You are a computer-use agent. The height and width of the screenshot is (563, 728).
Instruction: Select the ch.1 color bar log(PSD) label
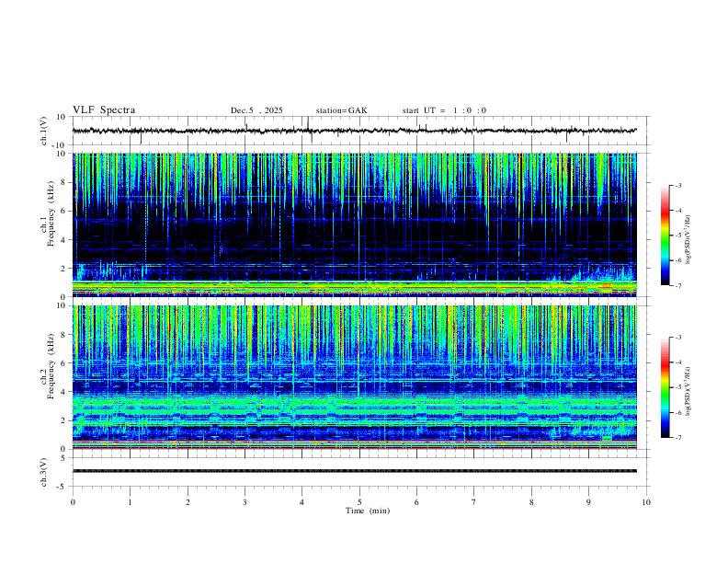point(688,240)
